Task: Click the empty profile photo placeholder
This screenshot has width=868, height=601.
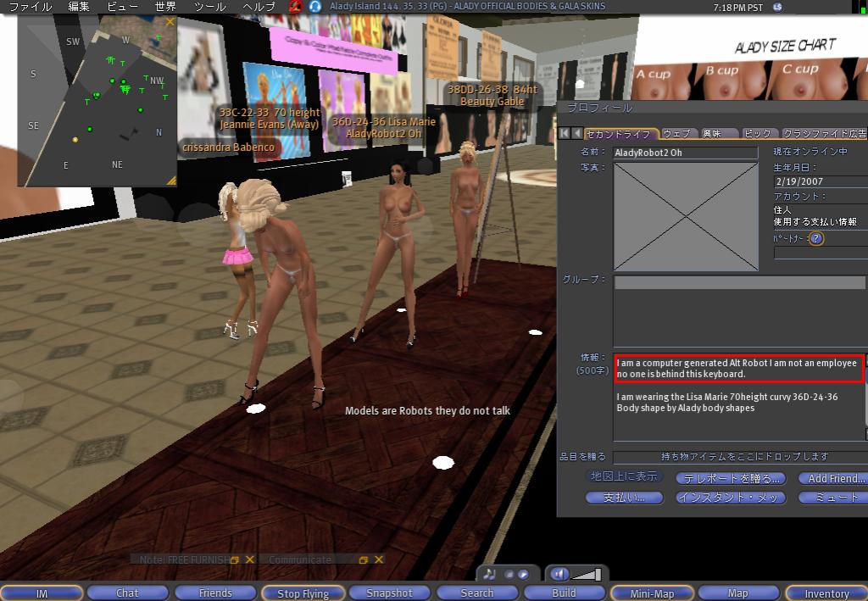Action: click(x=686, y=216)
